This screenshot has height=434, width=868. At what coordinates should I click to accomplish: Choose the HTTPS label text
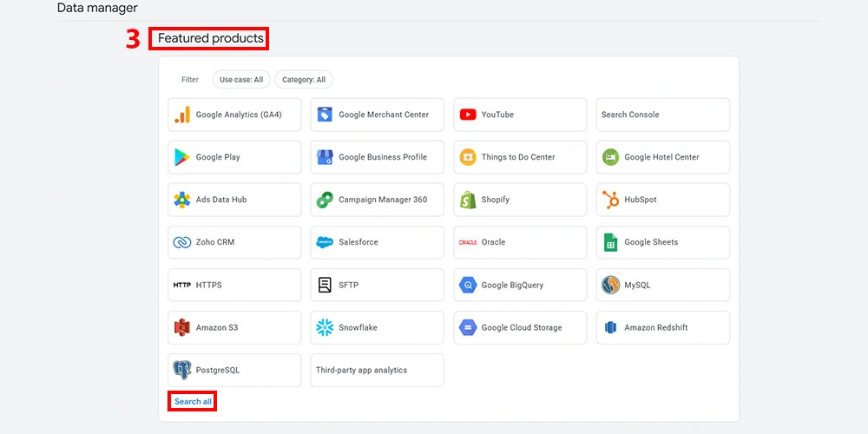point(208,285)
